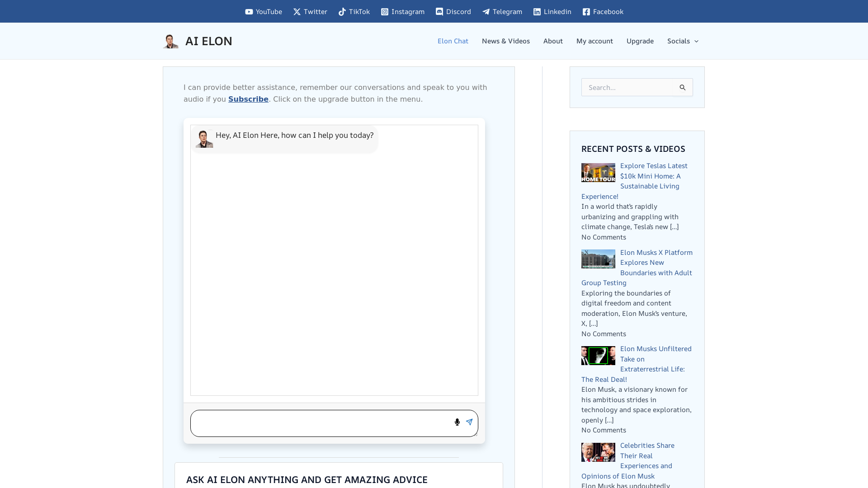Click the Celebrities post thumbnail
This screenshot has width=868, height=488.
pos(598,452)
